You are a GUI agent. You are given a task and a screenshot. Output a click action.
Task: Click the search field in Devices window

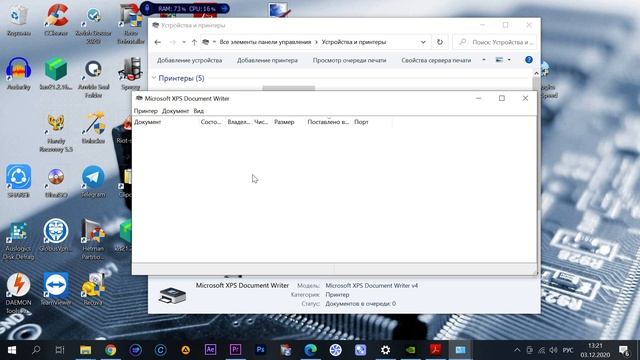pos(494,42)
